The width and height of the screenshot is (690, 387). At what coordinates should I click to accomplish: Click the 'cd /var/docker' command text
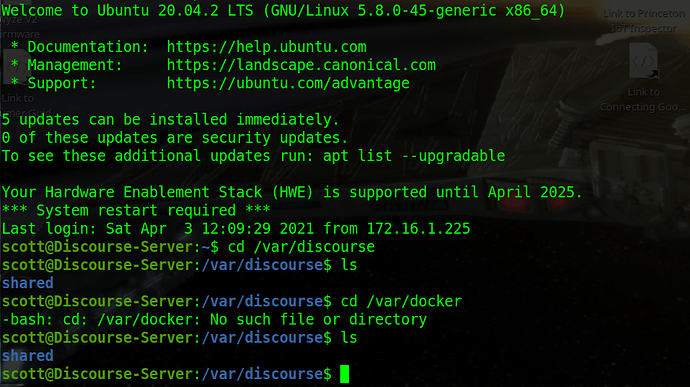click(401, 301)
